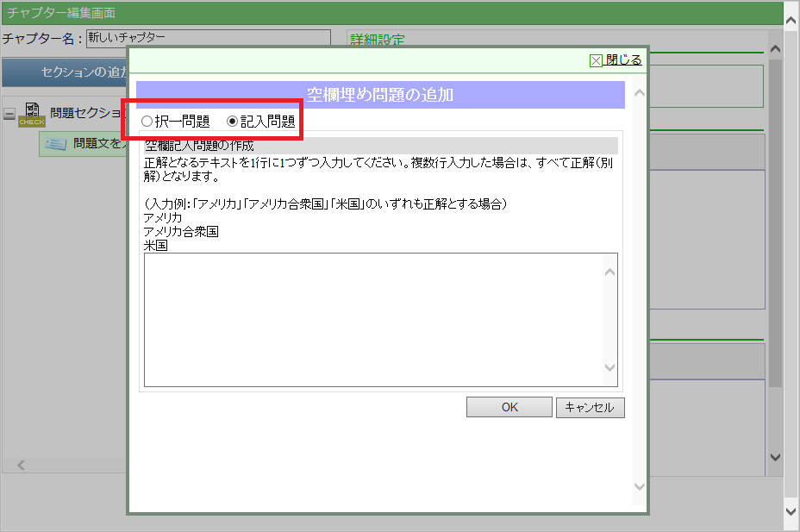This screenshot has width=800, height=532.
Task: Click the 空欄埋め問題の追加 title bar
Action: pos(380,94)
